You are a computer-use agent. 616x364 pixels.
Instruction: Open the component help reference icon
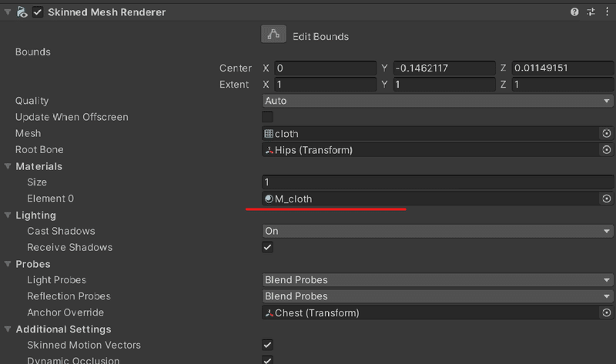pos(574,12)
